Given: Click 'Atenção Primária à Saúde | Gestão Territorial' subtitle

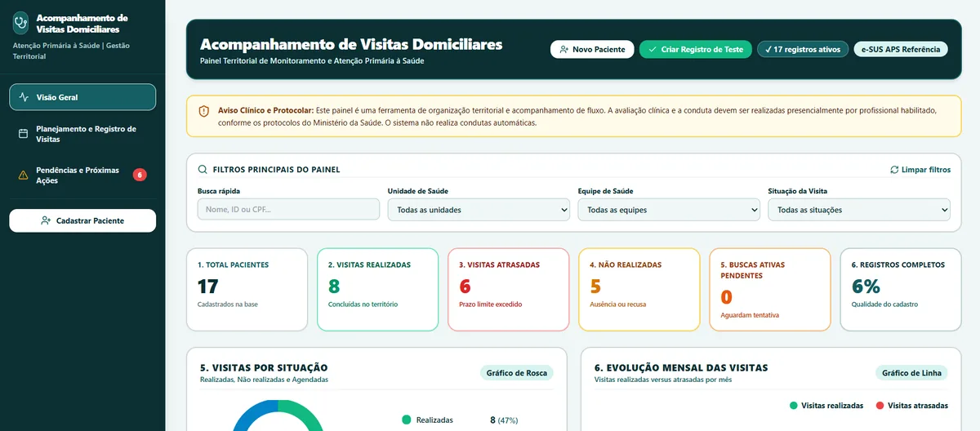Looking at the screenshot, I should tap(71, 51).
